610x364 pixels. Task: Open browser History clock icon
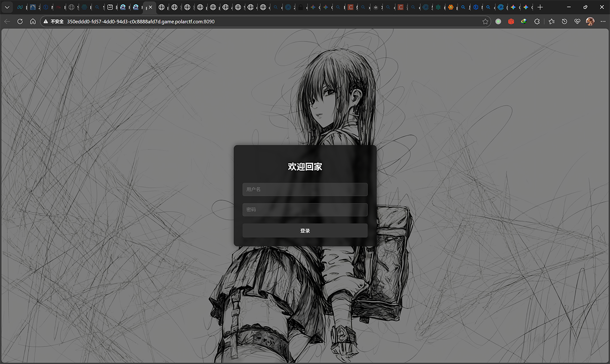tap(564, 21)
